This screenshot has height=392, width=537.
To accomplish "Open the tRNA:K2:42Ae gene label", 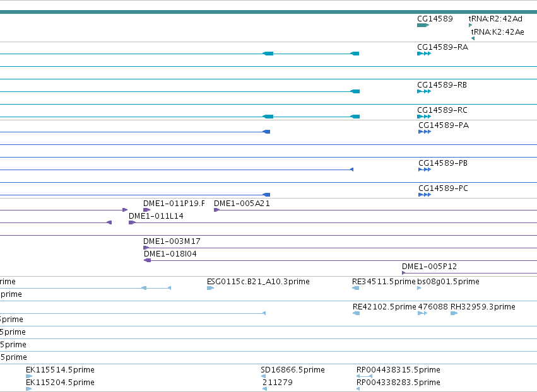I will click(497, 32).
